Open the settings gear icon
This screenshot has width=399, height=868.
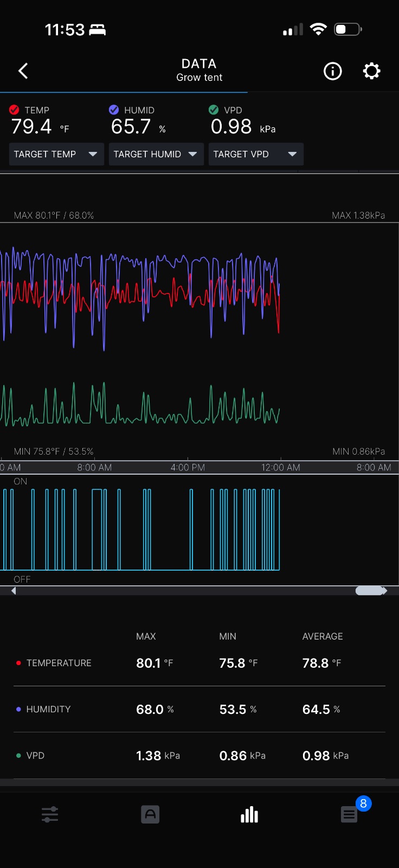click(371, 71)
